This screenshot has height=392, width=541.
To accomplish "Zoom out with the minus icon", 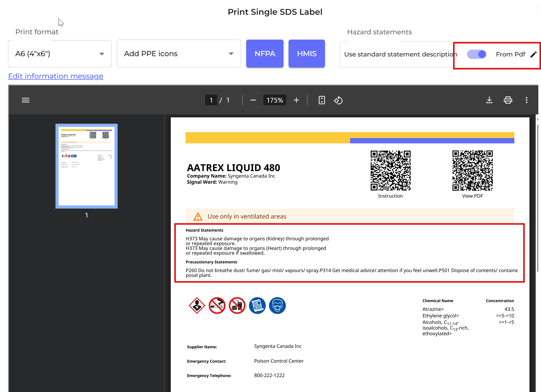I will pyautogui.click(x=253, y=100).
